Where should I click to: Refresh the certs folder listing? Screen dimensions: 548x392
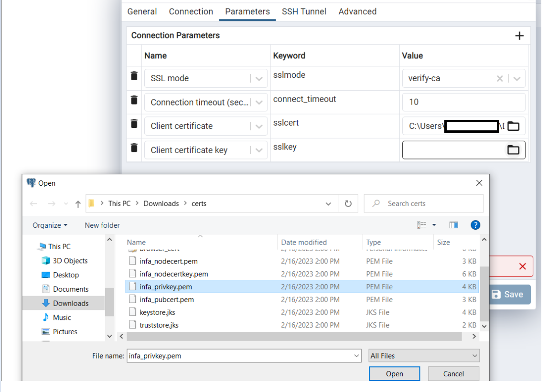coord(348,204)
